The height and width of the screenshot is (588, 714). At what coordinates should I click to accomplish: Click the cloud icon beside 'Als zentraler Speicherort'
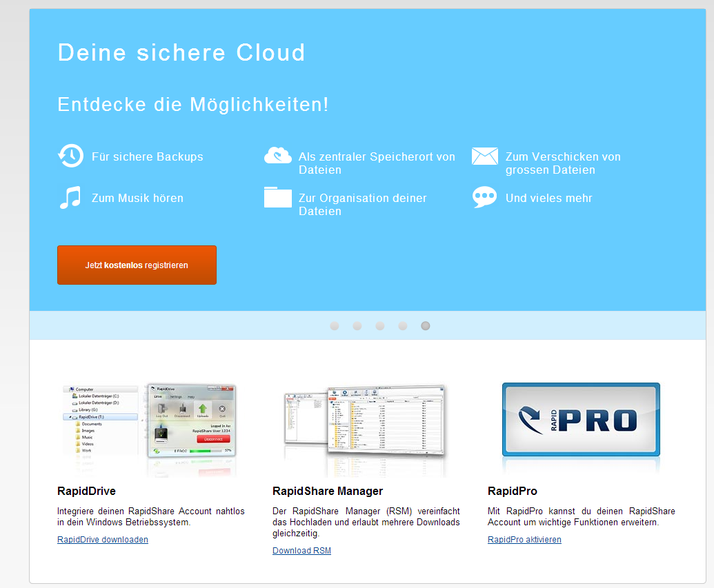278,156
